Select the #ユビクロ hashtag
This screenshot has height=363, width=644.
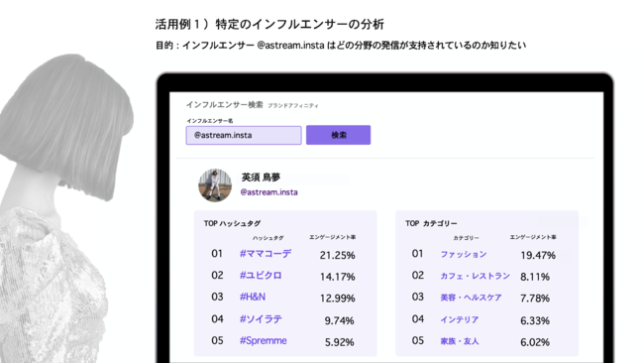point(261,276)
